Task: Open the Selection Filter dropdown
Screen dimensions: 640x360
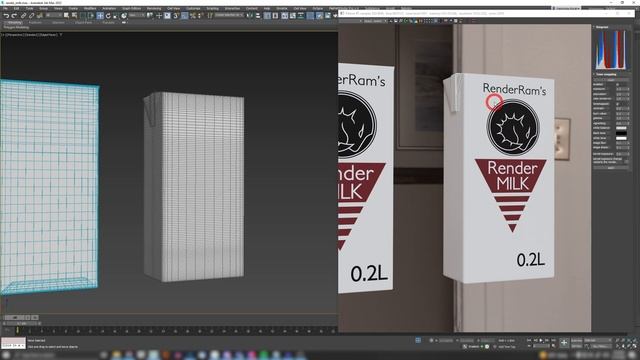Action: 53,16
